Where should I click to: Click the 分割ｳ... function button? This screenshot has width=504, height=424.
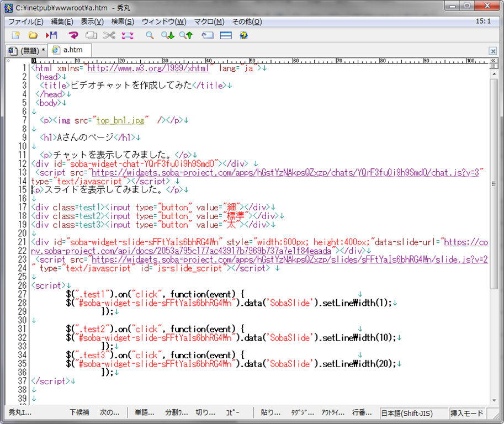(x=177, y=412)
